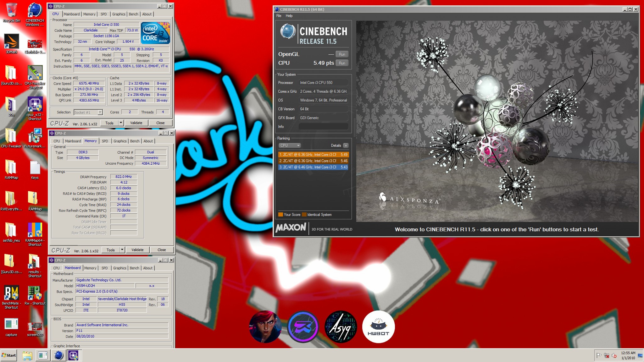This screenshot has height=362, width=644.
Task: Click the Show desktop button
Action: point(640,355)
